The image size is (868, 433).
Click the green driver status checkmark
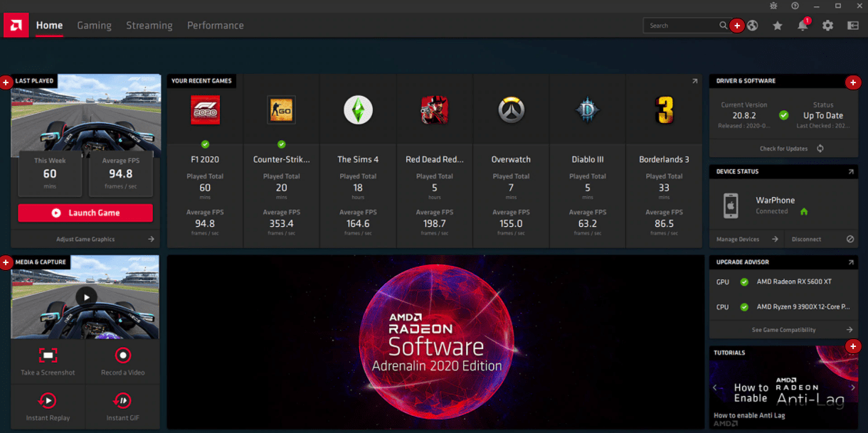(783, 115)
